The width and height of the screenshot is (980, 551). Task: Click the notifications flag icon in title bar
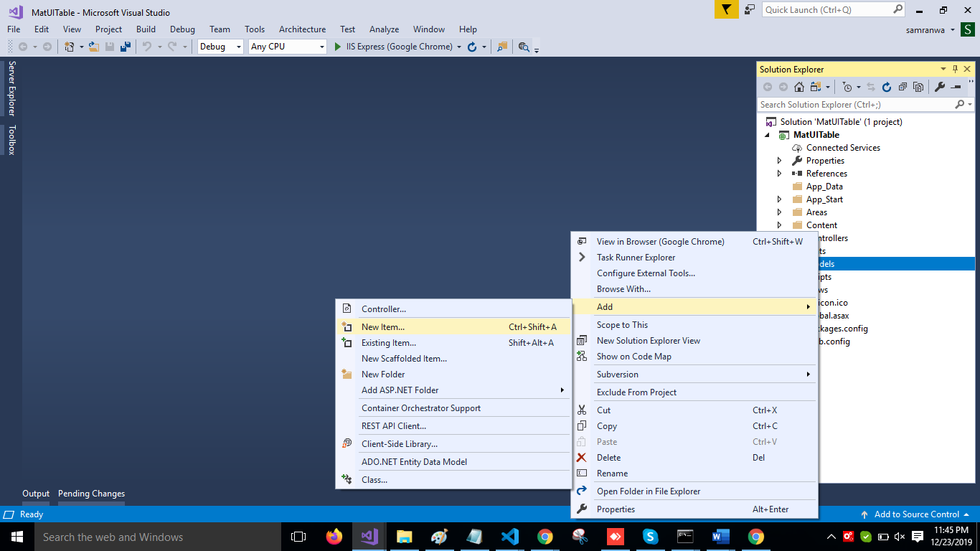[726, 10]
